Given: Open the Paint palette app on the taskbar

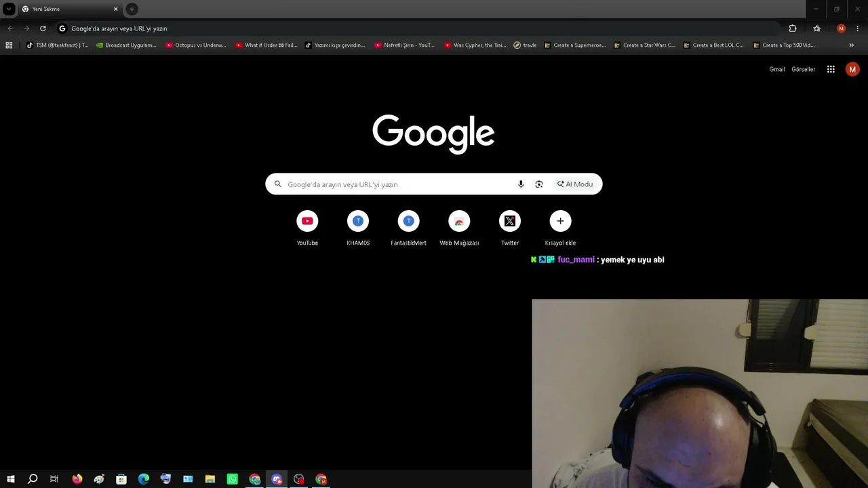Looking at the screenshot, I should pos(99,479).
